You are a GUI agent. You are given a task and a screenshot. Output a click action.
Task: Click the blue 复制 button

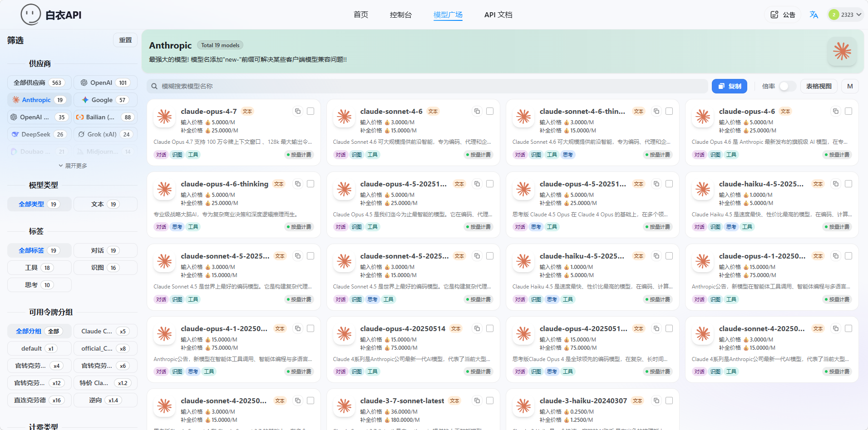pyautogui.click(x=730, y=86)
